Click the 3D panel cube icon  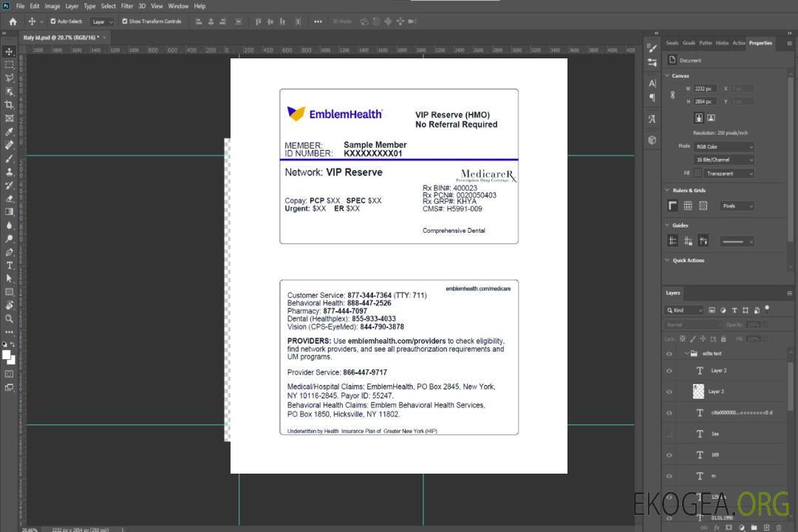pos(652,140)
